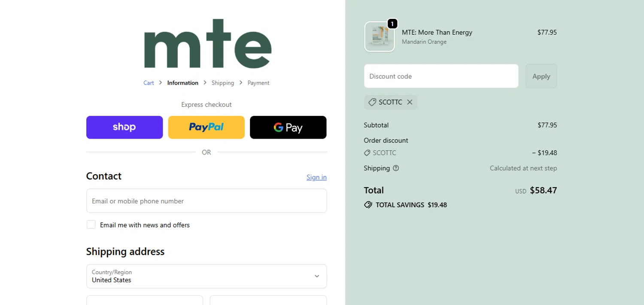Focus the Discount code field
Screen dimensions: 644x305
[x=441, y=76]
